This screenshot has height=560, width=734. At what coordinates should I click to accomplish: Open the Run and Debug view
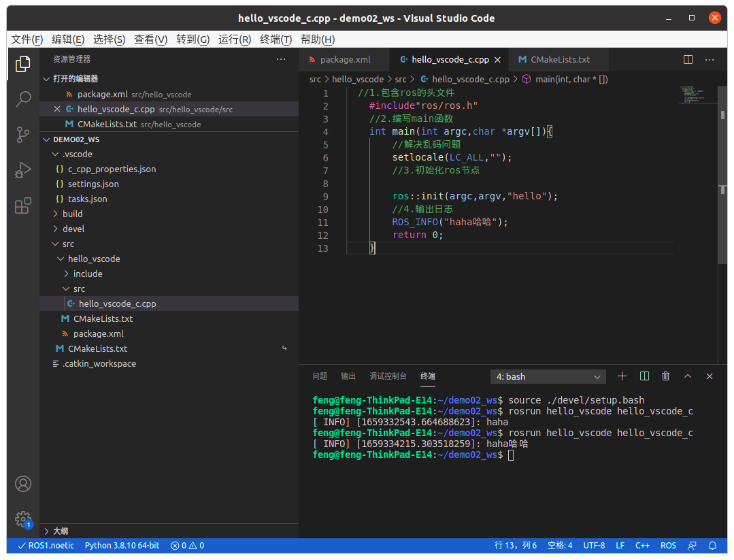(x=23, y=170)
